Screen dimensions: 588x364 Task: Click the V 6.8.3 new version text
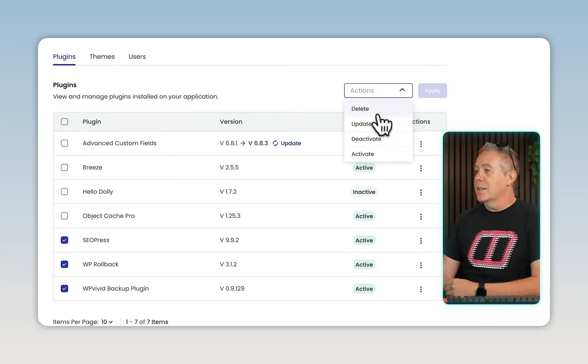point(258,143)
